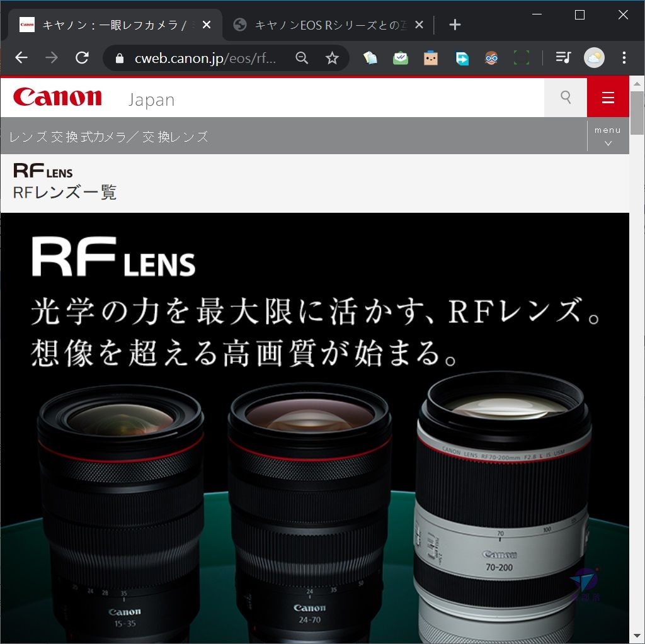View site security lock info
The width and height of the screenshot is (645, 644).
point(120,59)
